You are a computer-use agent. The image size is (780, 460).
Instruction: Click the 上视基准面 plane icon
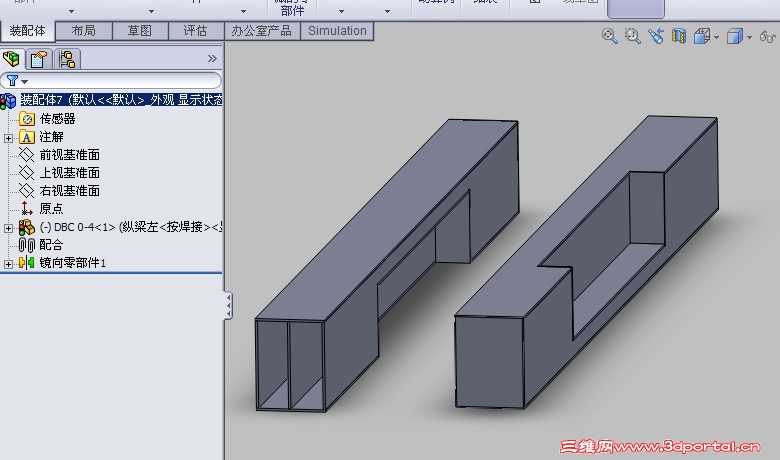pyautogui.click(x=26, y=173)
